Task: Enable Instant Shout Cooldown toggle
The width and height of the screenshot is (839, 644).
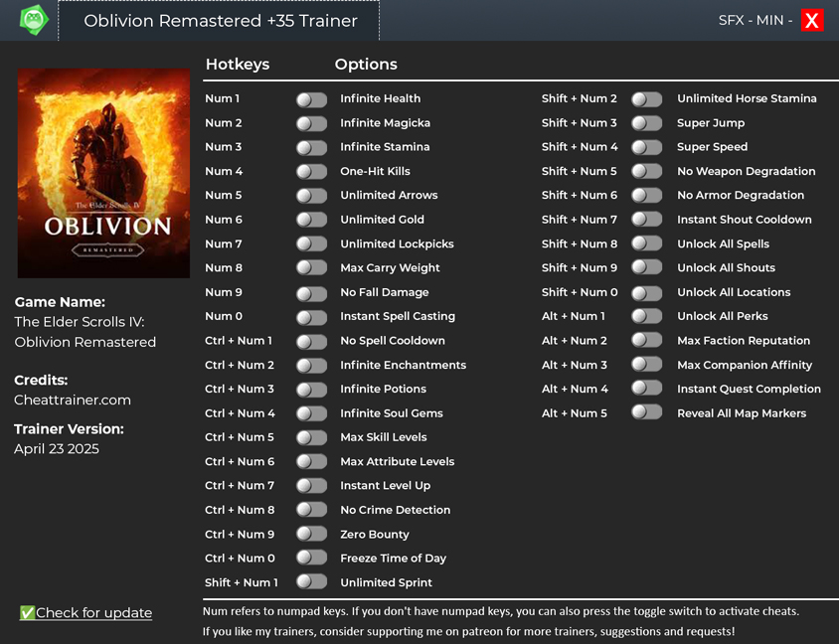Action: 646,220
